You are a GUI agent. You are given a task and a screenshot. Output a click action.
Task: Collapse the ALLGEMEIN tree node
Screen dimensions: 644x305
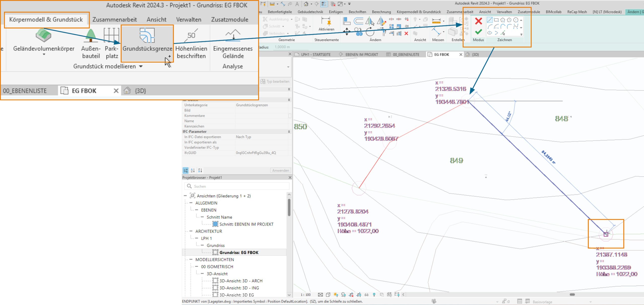click(191, 203)
